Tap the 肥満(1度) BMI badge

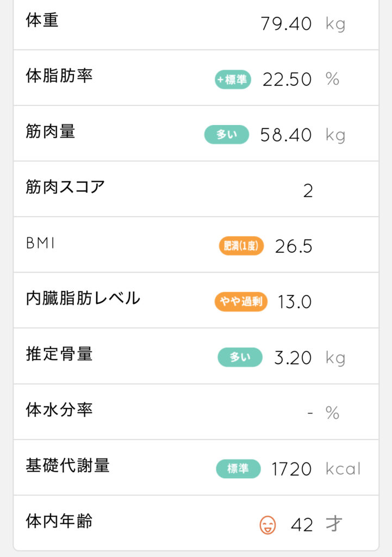point(241,246)
